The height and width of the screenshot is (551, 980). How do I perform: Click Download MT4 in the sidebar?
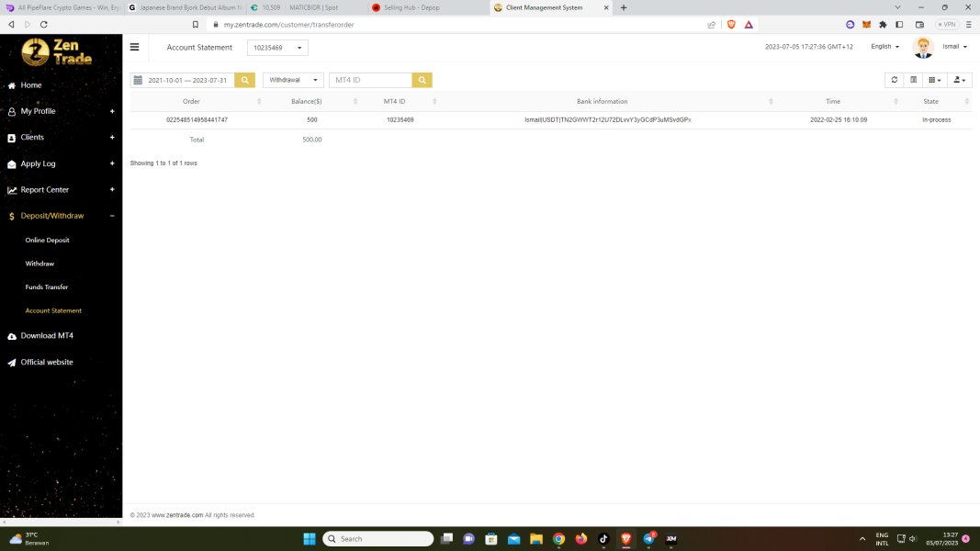tap(47, 335)
